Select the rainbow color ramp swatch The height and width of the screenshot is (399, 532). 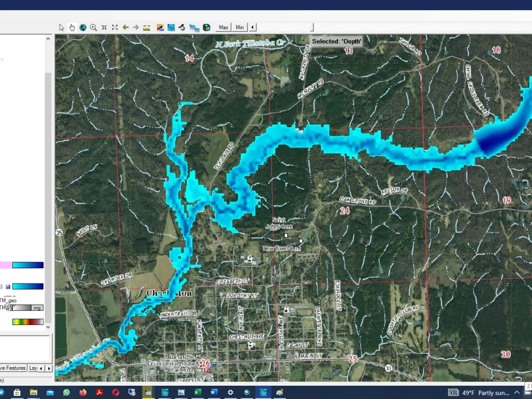tap(28, 321)
